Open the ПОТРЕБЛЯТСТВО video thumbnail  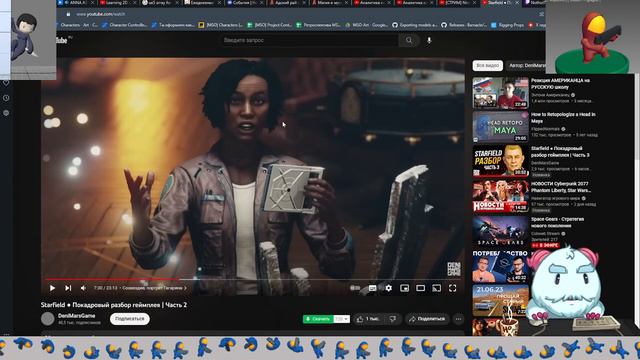tap(500, 267)
